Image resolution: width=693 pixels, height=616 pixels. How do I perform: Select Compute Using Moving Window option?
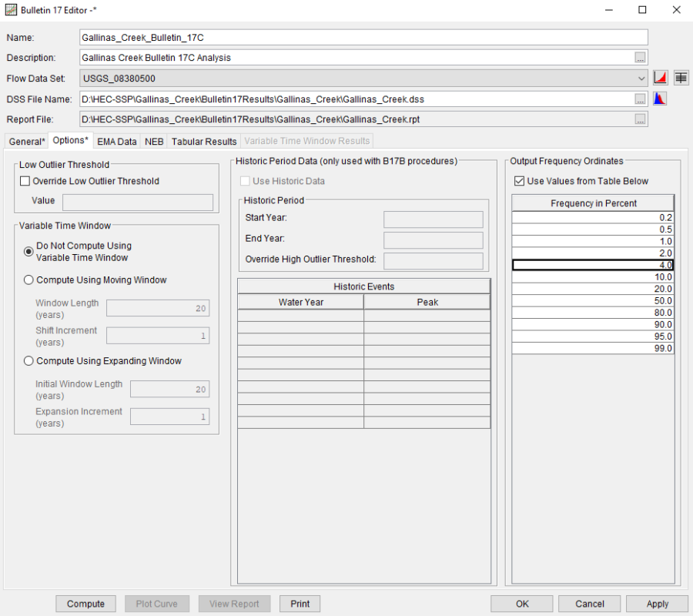tap(29, 280)
